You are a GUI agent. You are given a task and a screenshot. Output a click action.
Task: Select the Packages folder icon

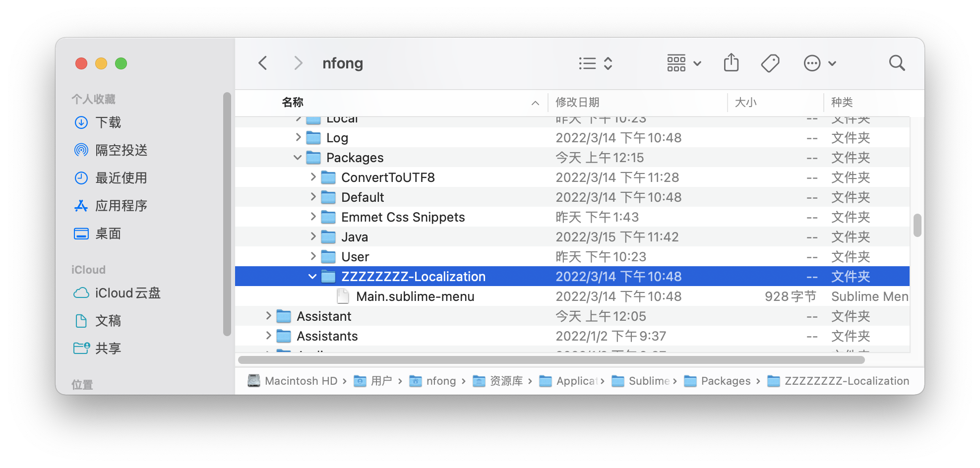[313, 158]
